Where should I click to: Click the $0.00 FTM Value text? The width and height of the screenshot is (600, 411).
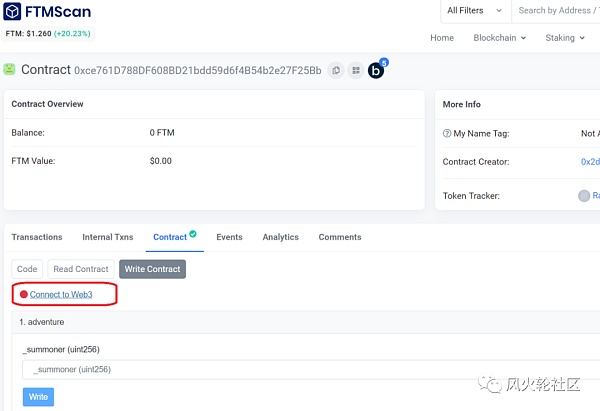[x=161, y=161]
